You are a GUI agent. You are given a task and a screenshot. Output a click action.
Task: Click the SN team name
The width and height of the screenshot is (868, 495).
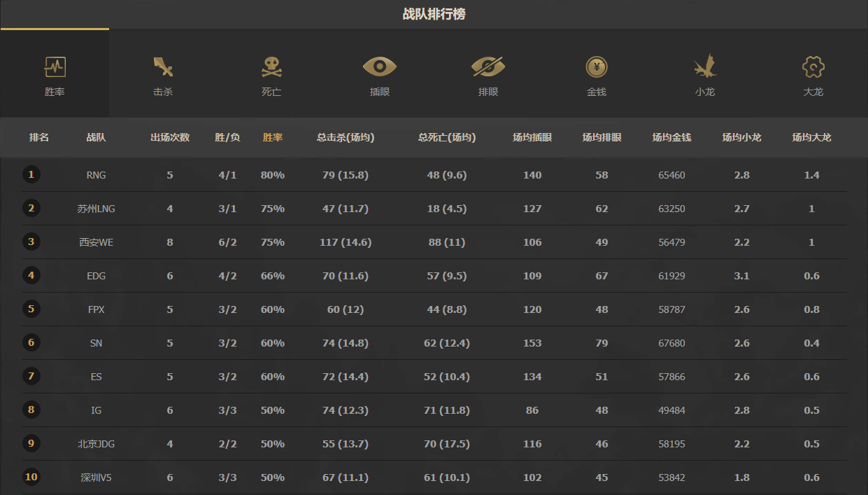pyautogui.click(x=97, y=343)
